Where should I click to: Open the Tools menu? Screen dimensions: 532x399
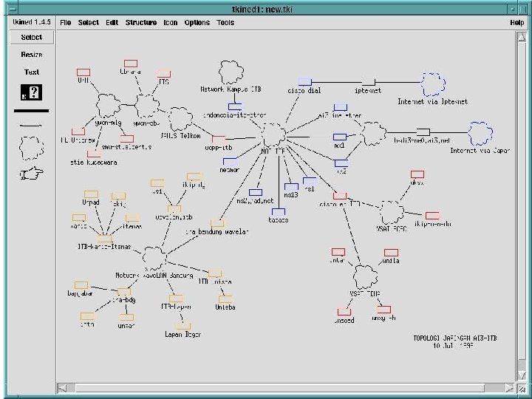pyautogui.click(x=225, y=23)
